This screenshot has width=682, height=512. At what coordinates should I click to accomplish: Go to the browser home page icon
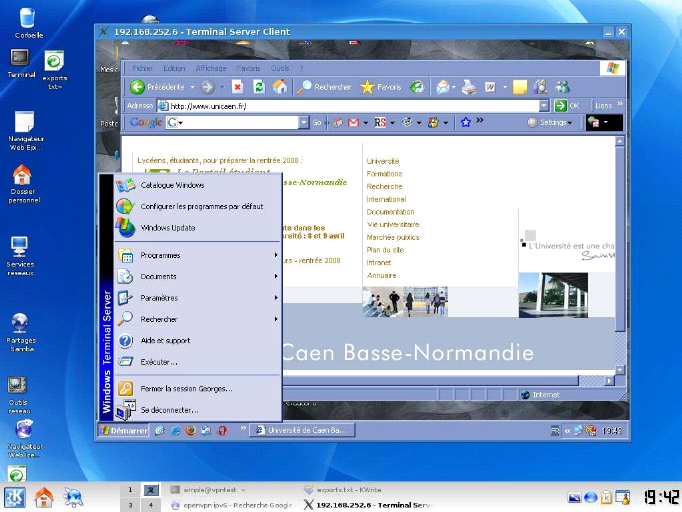point(280,87)
